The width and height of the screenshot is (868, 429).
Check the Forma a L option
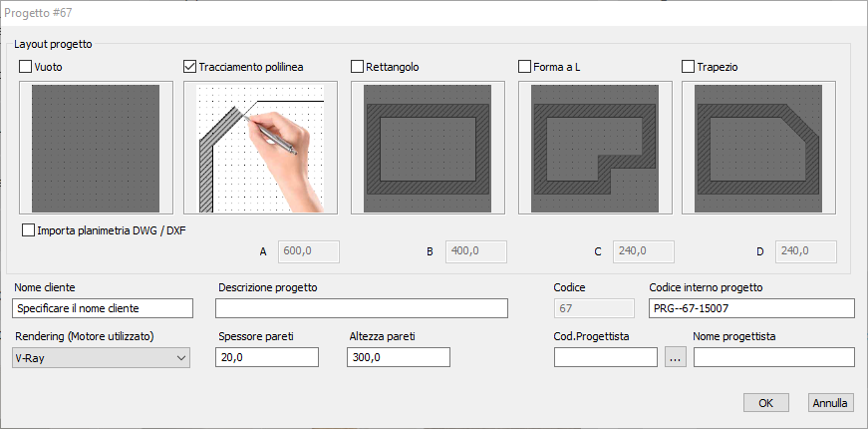coord(524,67)
